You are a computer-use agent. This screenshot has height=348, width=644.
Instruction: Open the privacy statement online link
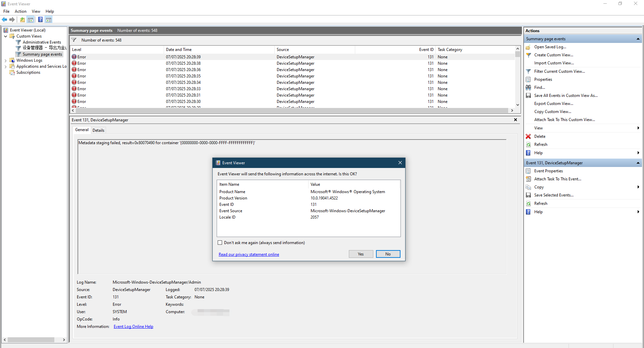click(x=249, y=254)
